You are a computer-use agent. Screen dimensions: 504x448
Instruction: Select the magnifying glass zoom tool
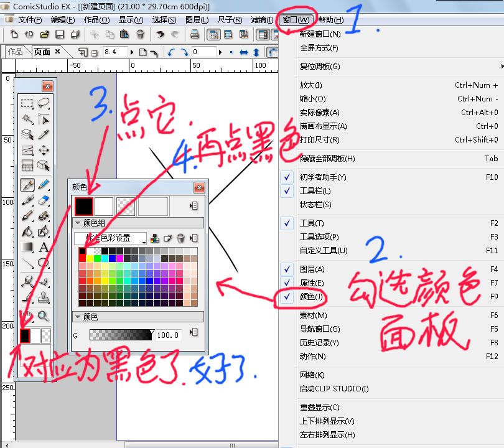[x=44, y=316]
